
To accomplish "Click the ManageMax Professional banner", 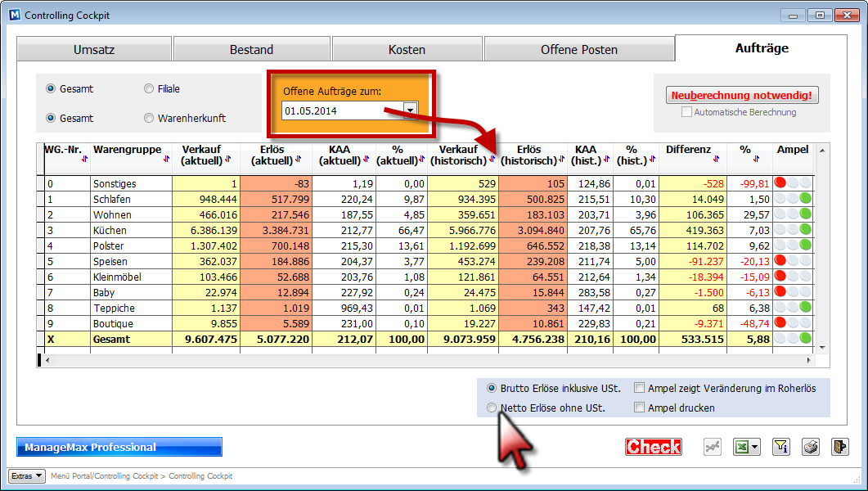I will [119, 447].
